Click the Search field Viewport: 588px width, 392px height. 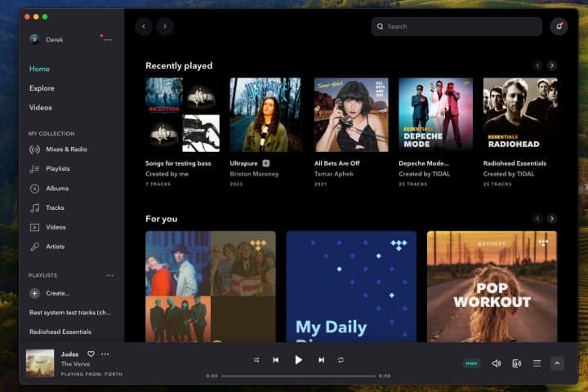(x=457, y=26)
